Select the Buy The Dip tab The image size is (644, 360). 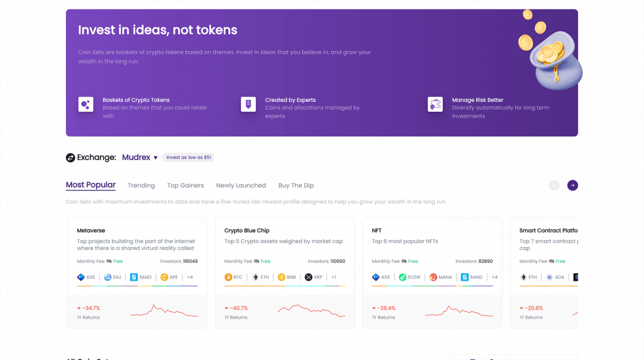[296, 186]
